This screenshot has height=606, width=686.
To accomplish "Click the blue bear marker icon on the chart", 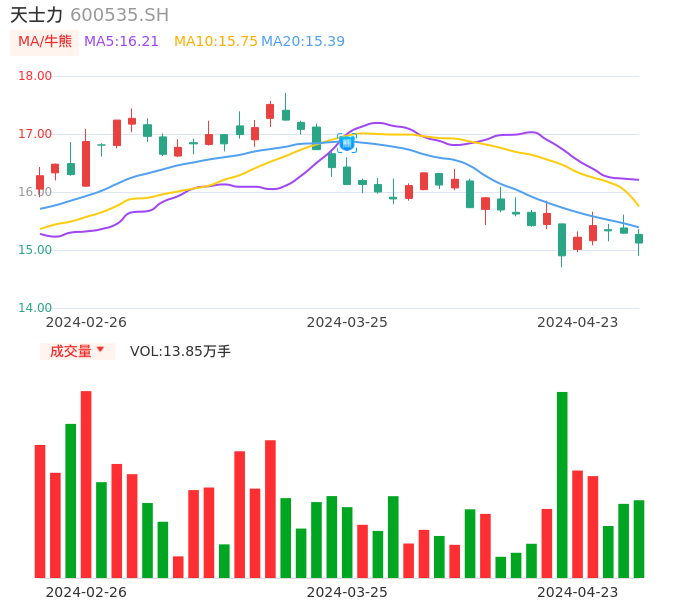I will (347, 143).
